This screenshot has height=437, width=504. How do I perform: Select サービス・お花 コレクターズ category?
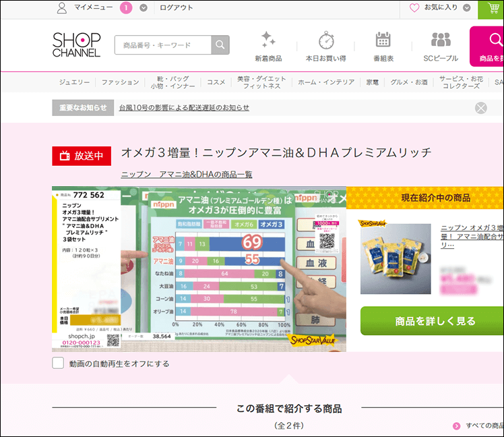click(461, 82)
